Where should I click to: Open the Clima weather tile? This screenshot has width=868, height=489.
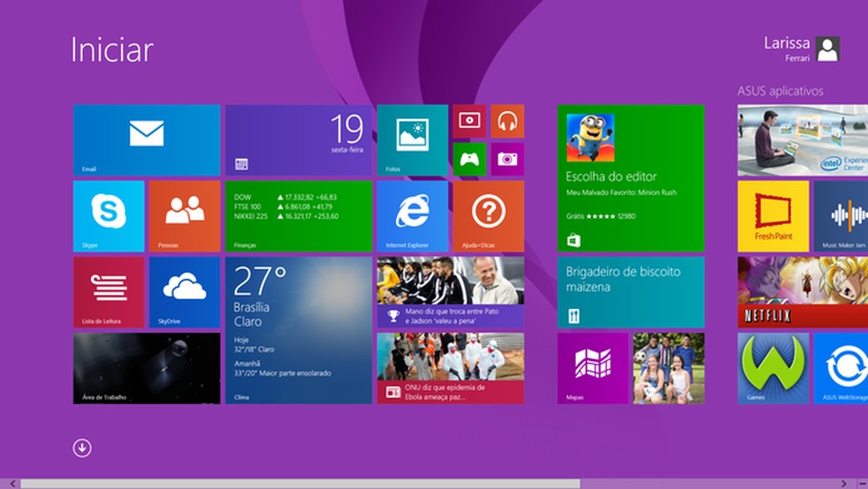(299, 330)
